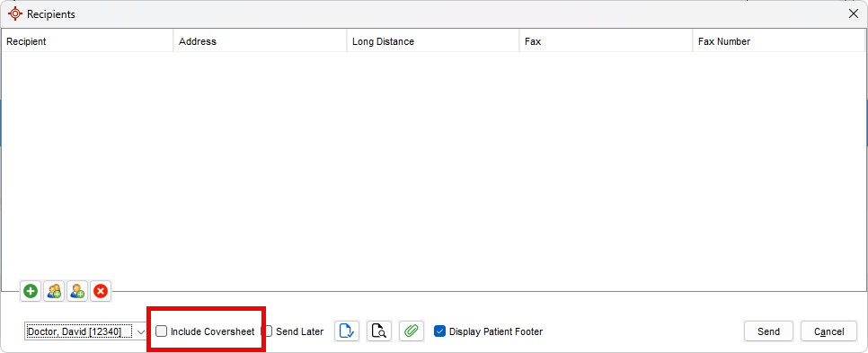Viewport: 868px width, 353px height.
Task: Click the green paperclip attachment icon
Action: point(412,331)
